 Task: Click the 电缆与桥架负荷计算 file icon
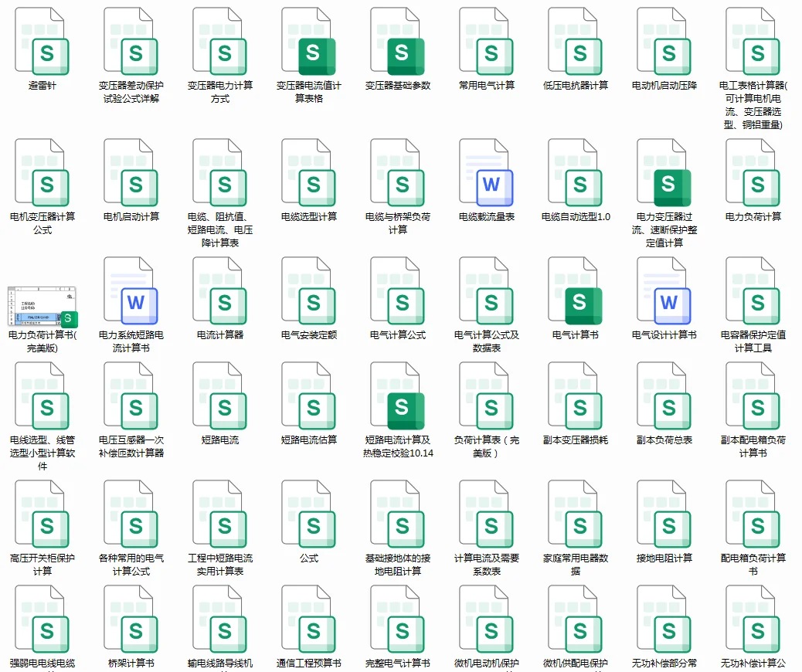point(398,173)
